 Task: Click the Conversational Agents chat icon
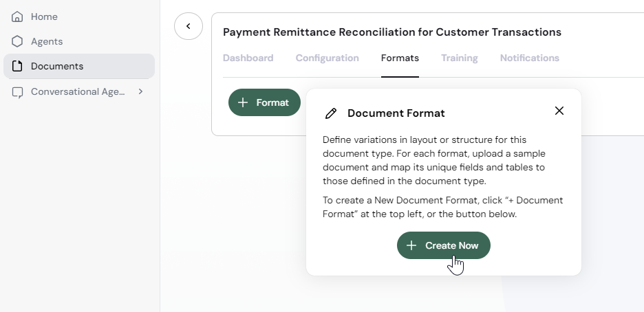17,92
